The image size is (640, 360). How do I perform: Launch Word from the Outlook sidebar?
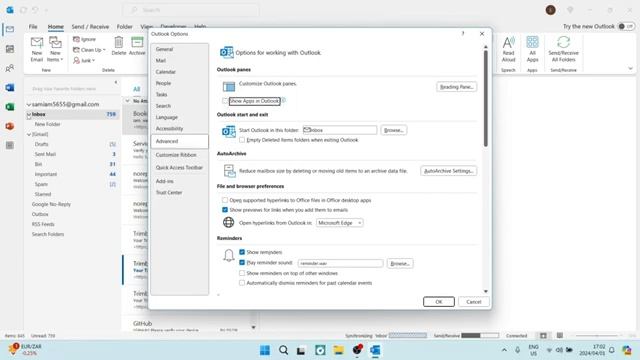10,87
